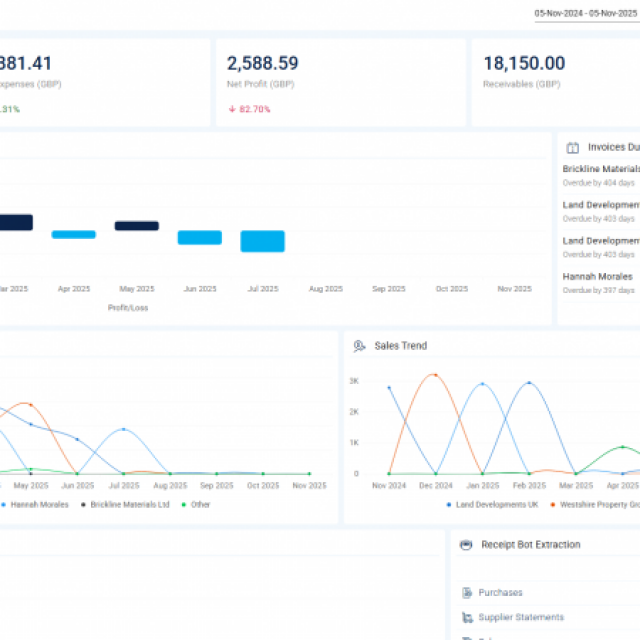Click the Receipt Bot Extraction icon
Viewport: 640px width, 640px height.
tap(465, 545)
